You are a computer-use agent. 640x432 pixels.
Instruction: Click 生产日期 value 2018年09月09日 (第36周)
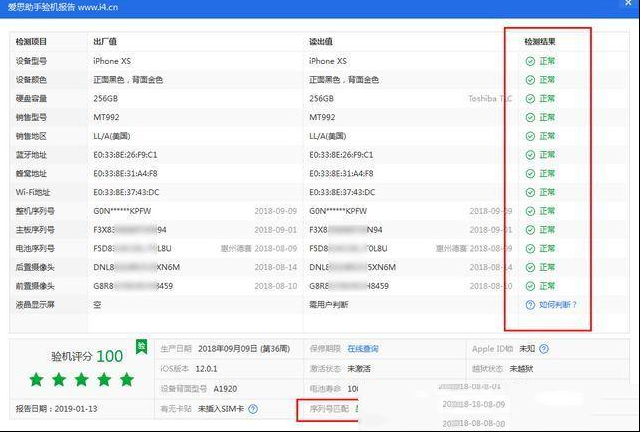(244, 349)
